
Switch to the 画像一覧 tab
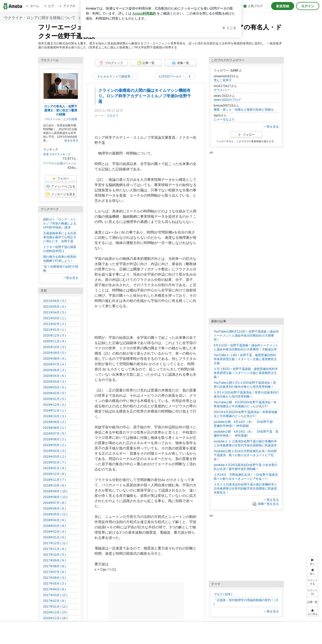tap(181, 63)
